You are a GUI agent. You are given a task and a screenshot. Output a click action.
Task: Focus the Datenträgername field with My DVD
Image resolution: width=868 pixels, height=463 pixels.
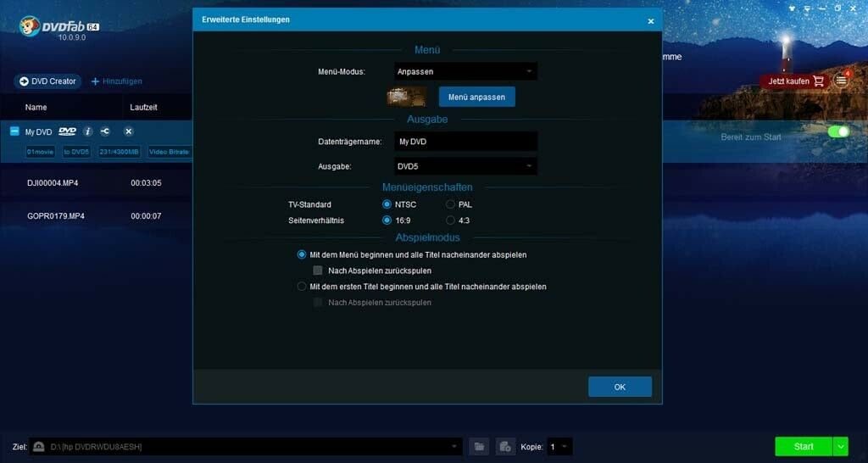[465, 142]
